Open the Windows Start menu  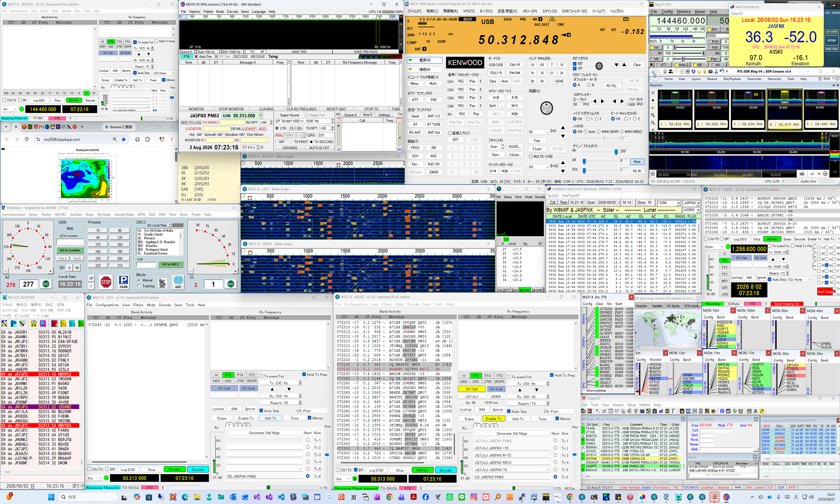click(51, 497)
